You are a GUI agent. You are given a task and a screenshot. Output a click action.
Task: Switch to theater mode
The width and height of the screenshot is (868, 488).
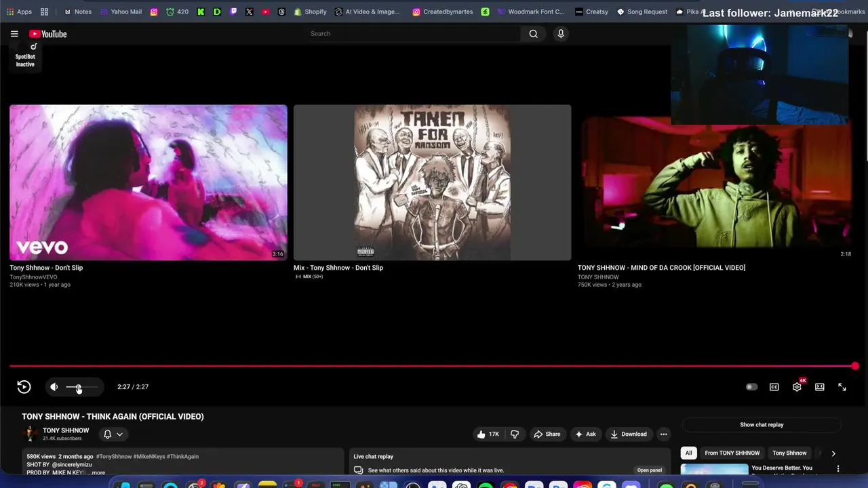[x=820, y=387]
